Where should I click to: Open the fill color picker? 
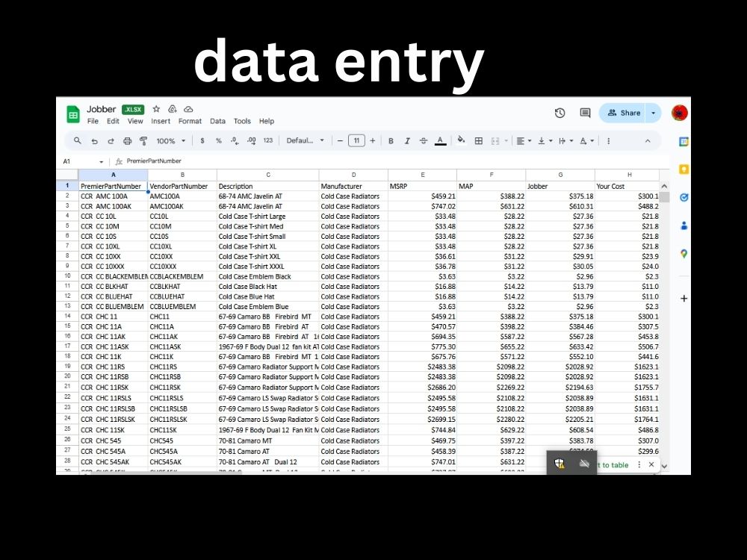point(461,140)
